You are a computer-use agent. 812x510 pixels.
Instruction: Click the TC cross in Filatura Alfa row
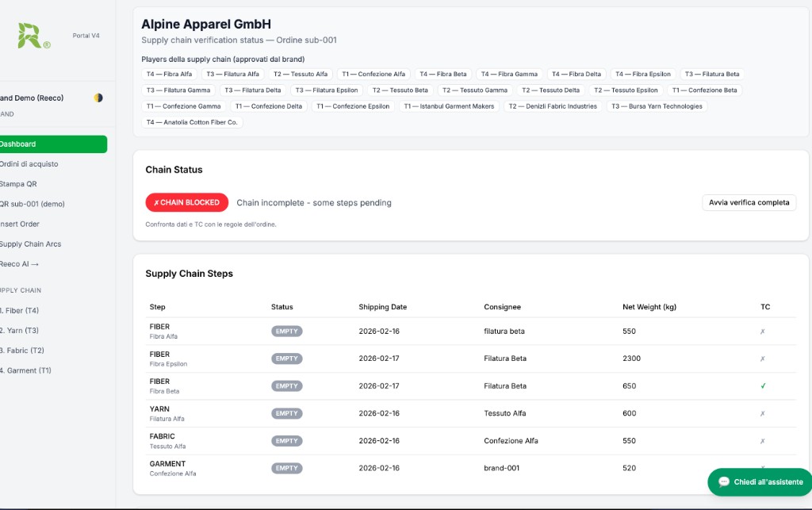point(762,413)
